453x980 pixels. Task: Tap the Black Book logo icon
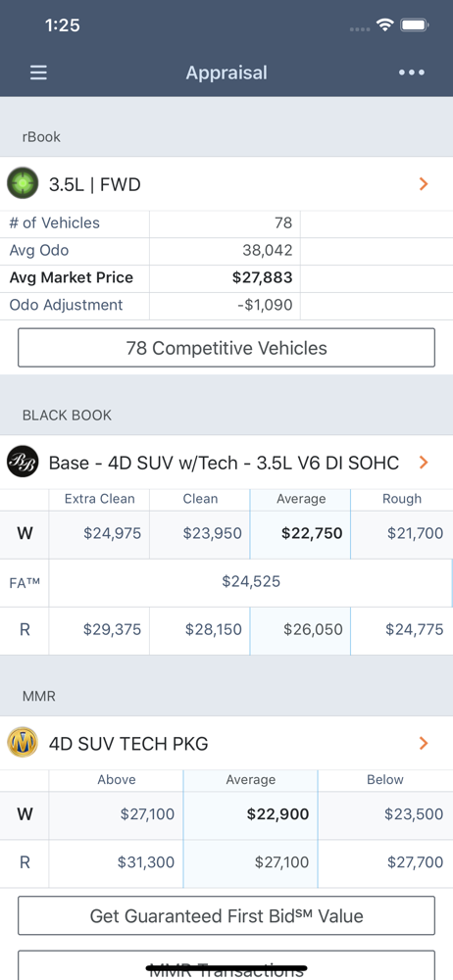[24, 463]
